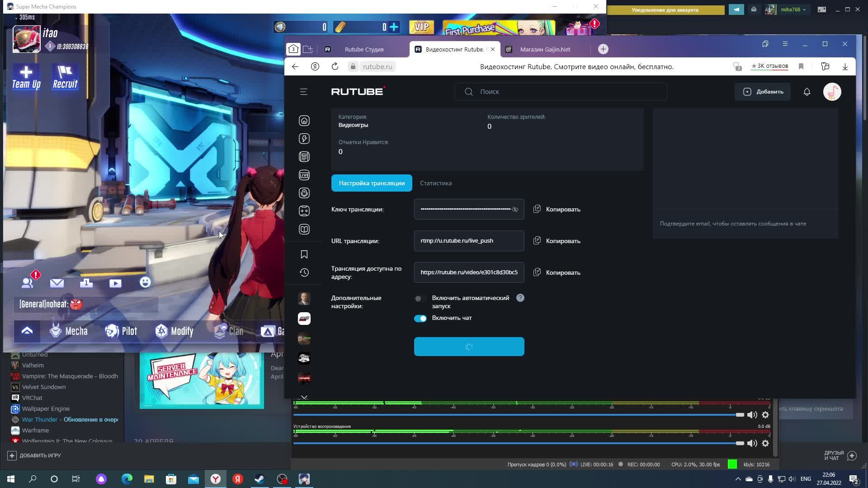Enable automatic stream start toggle
This screenshot has height=488, width=868.
click(420, 298)
